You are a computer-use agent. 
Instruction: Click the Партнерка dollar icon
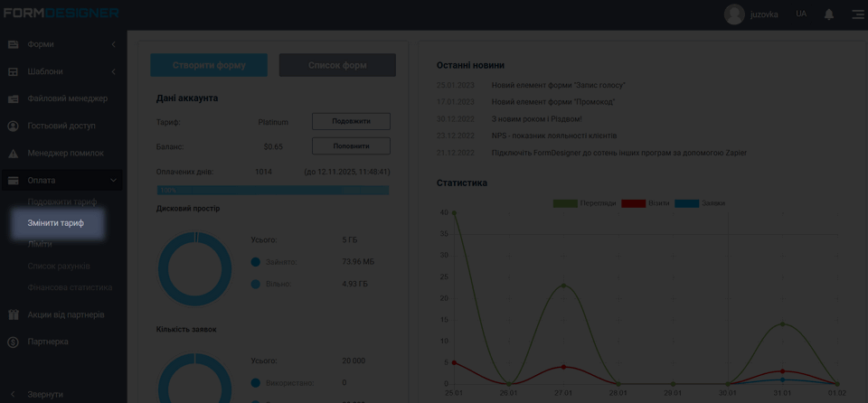(14, 342)
